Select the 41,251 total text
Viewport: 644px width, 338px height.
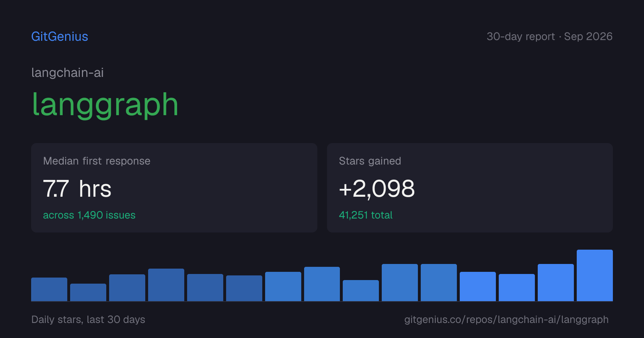tap(366, 215)
